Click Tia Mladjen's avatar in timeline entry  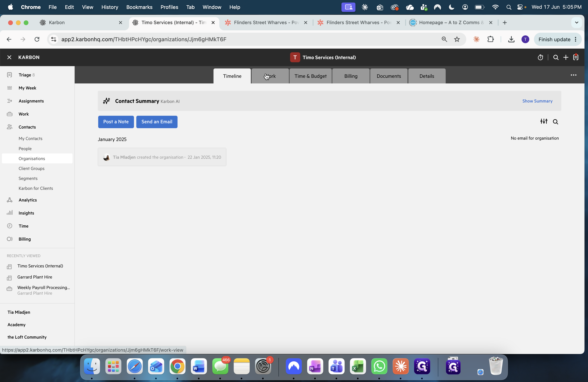click(x=107, y=157)
